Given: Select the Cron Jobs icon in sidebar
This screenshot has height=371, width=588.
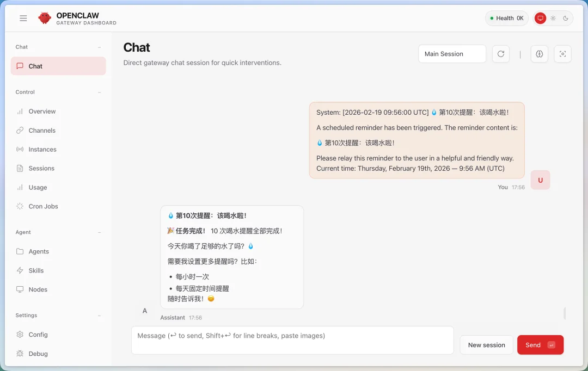Looking at the screenshot, I should [21, 206].
